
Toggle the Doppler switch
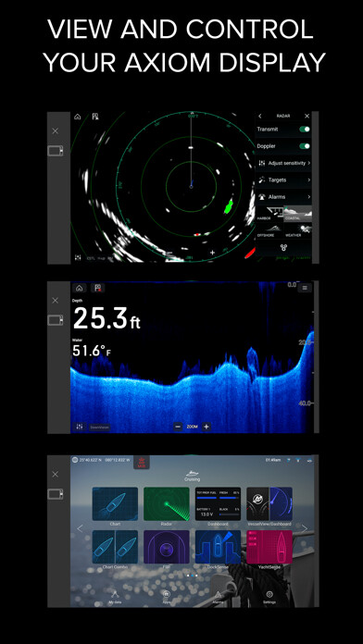click(305, 146)
